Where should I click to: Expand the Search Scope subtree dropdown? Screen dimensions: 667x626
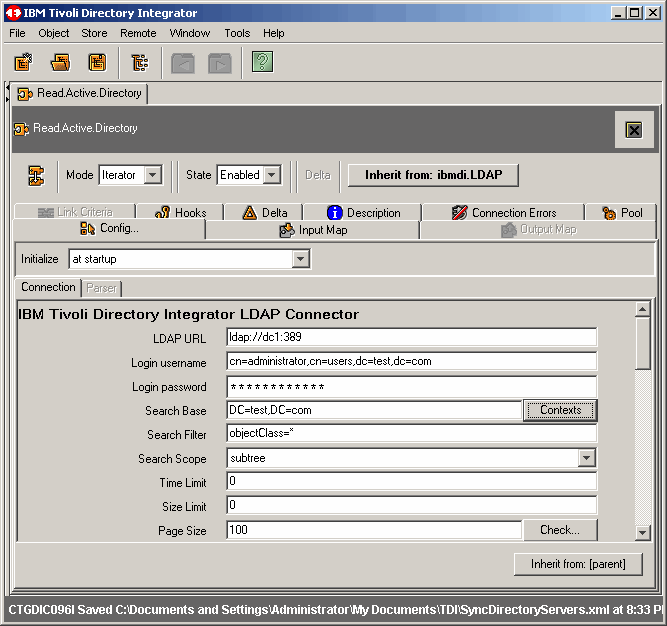pos(586,459)
